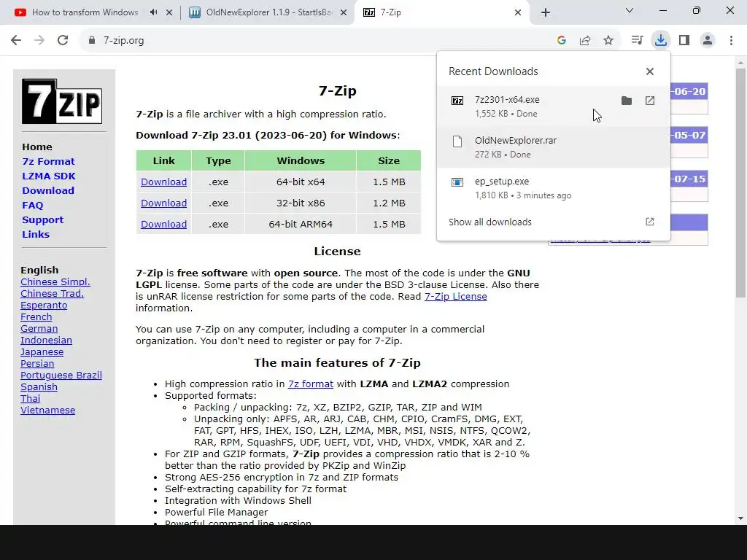This screenshot has width=747, height=560.
Task: Click the Home sidebar item
Action: pos(37,147)
